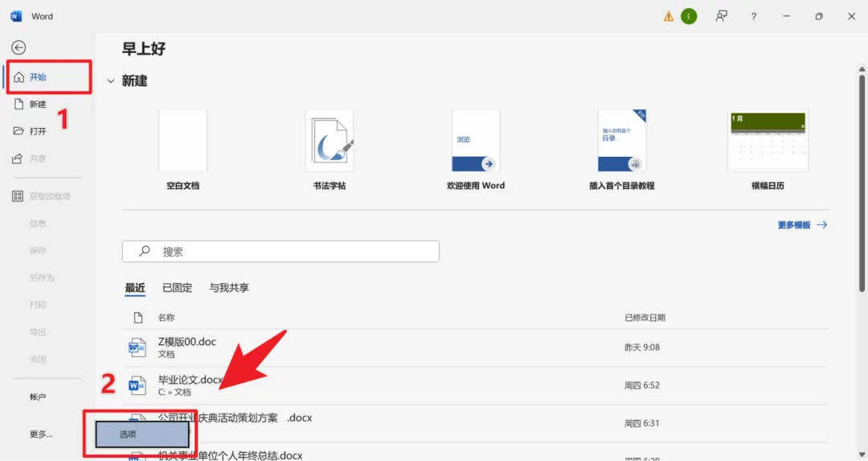Click the 更多模板 link
This screenshot has width=868, height=461.
[802, 225]
